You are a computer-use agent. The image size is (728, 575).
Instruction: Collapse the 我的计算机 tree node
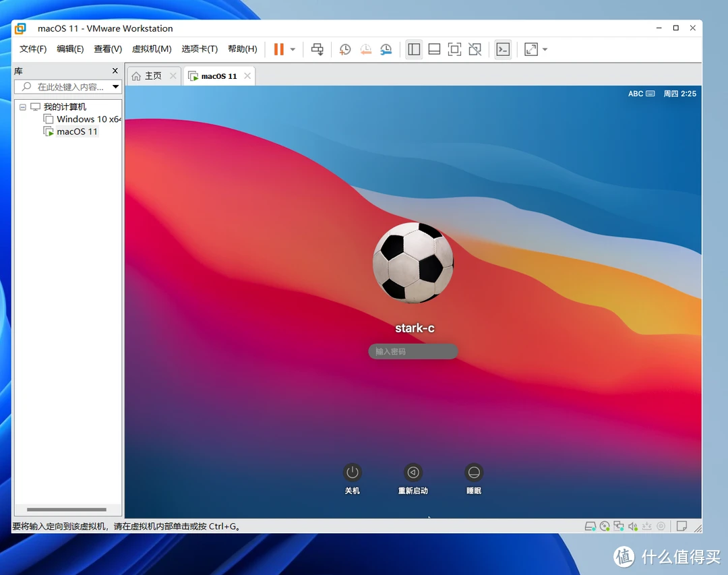tap(23, 107)
